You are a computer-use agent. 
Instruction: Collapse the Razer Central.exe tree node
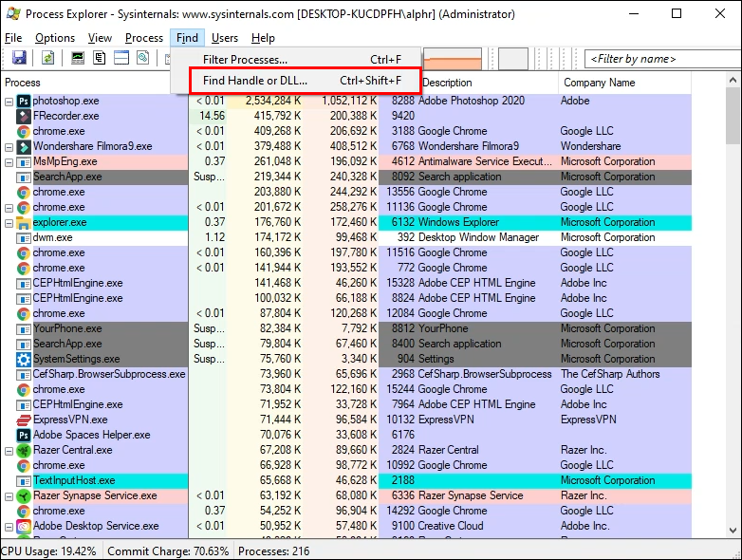9,450
